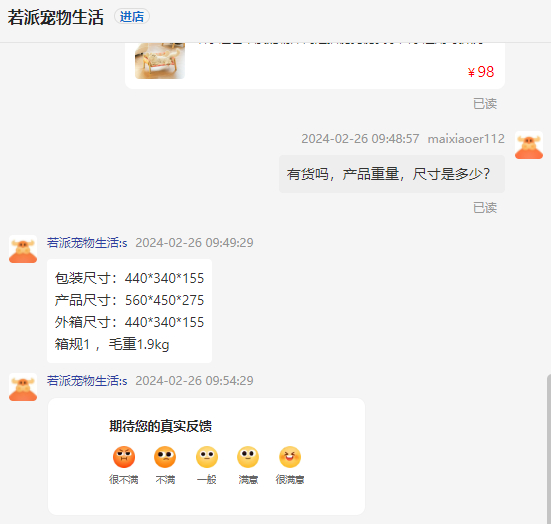The height and width of the screenshot is (524, 551).
Task: Select the 满意 satisfied face rating
Action: [248, 457]
